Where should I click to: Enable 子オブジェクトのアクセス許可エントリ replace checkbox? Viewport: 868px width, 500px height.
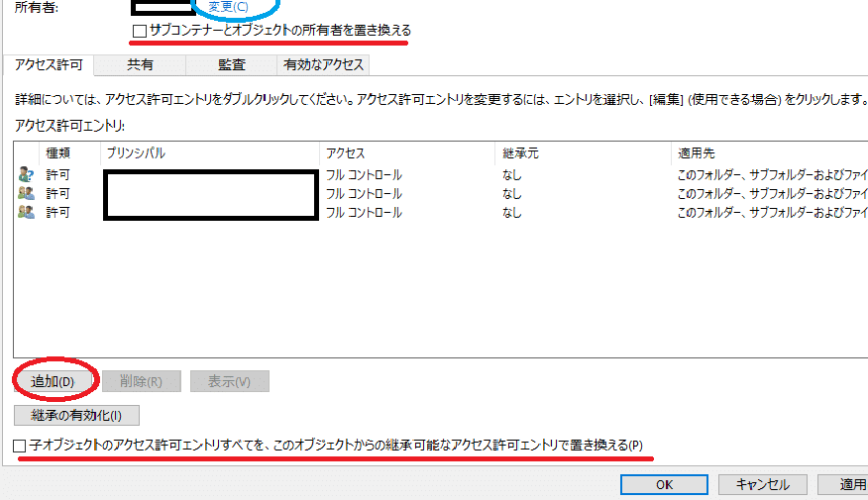[20, 446]
